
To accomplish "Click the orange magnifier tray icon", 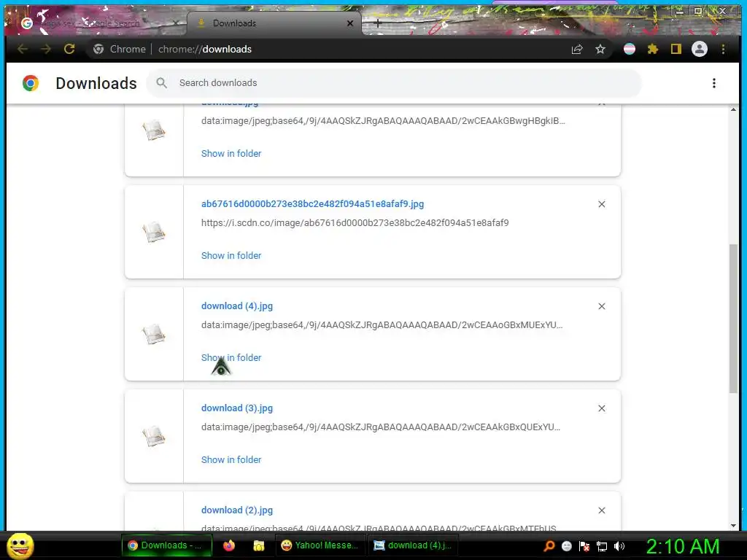I will pos(549,545).
